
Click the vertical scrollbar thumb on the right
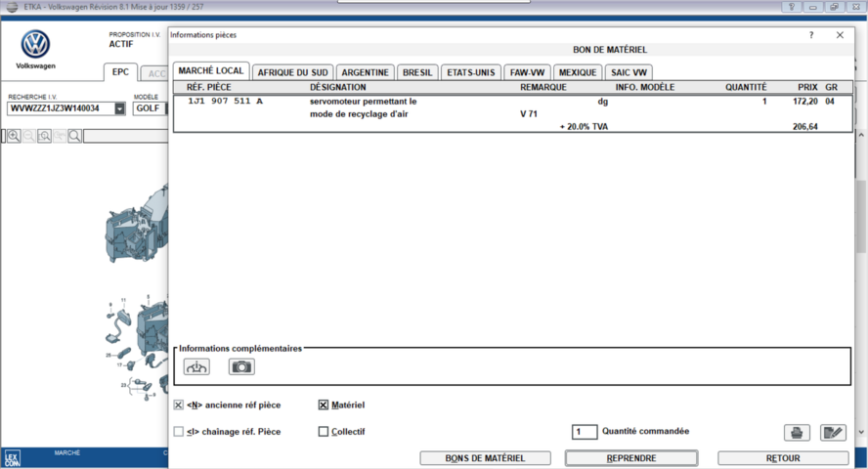tap(861, 216)
